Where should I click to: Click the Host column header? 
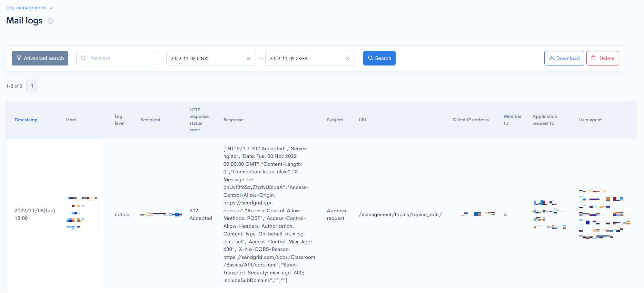coord(71,120)
